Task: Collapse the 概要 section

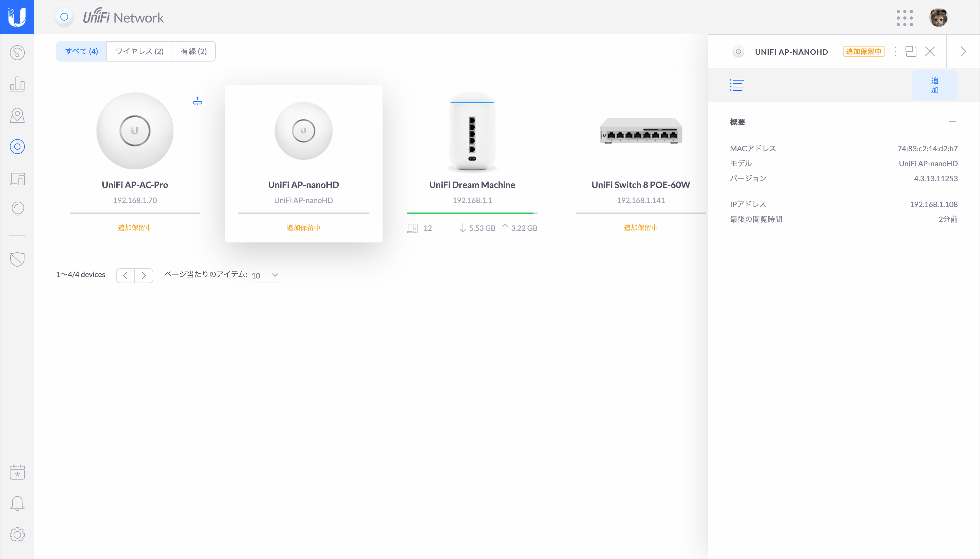Action: pyautogui.click(x=952, y=122)
